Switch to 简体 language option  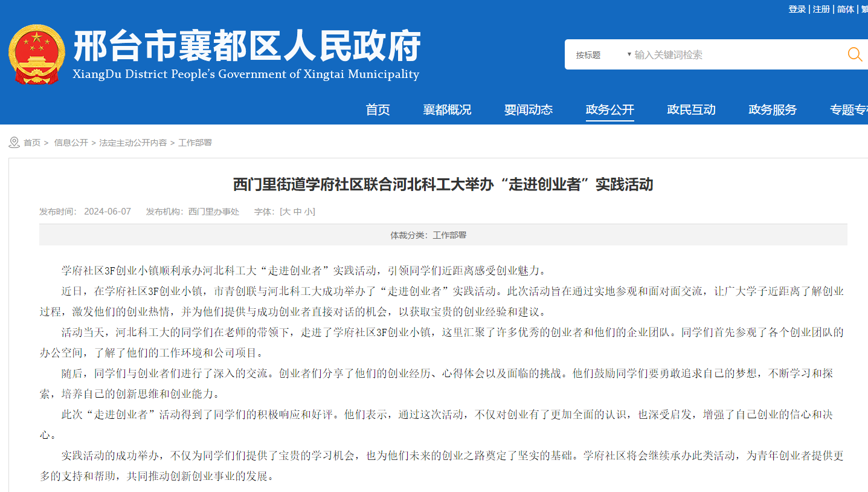(x=845, y=9)
